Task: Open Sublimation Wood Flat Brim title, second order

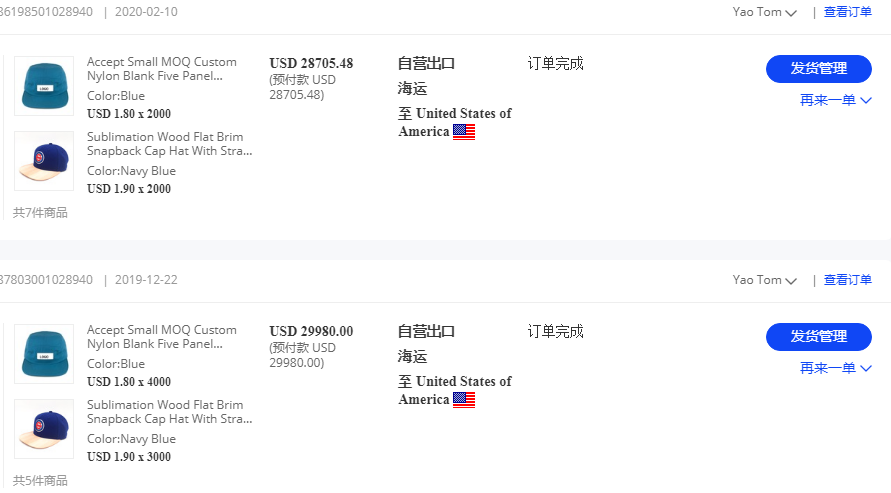Action: tap(169, 412)
